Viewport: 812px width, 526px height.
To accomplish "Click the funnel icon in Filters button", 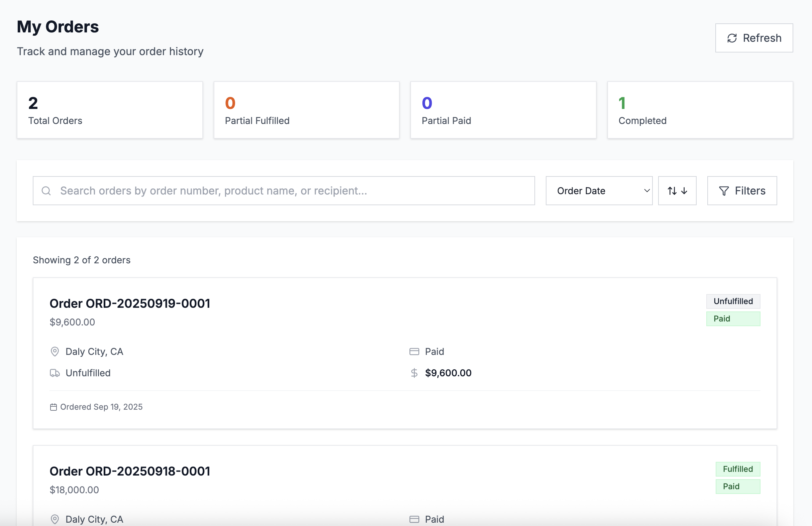I will [724, 191].
